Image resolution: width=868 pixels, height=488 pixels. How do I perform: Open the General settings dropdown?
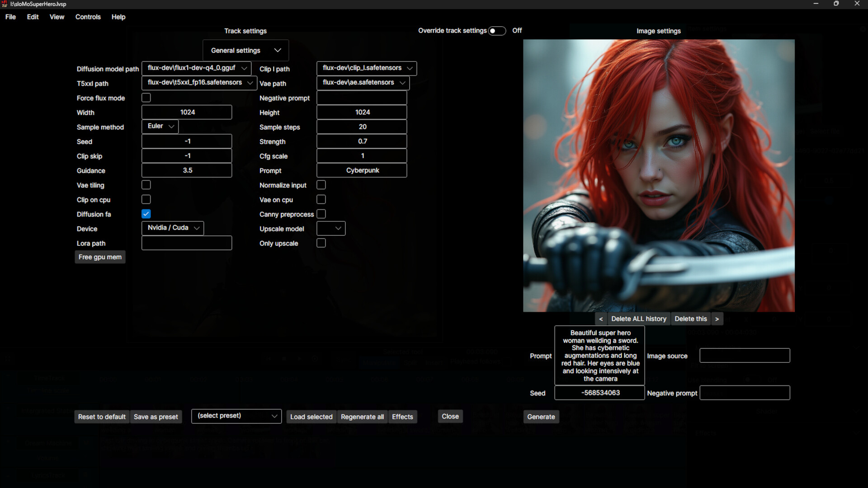tap(245, 50)
